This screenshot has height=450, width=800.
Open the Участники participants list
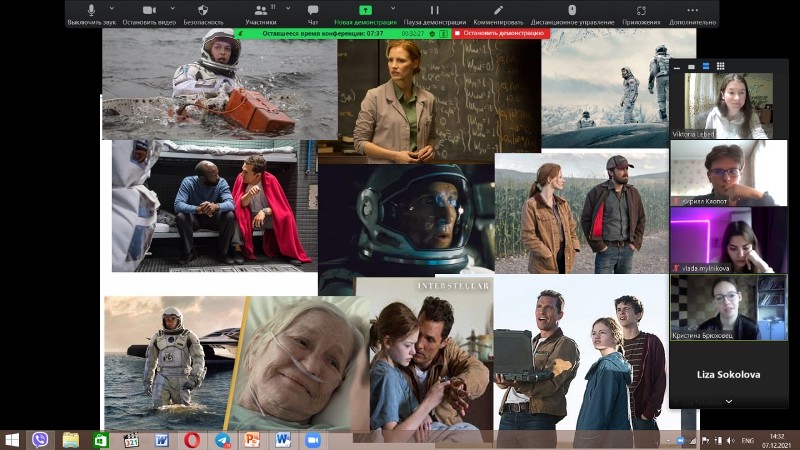(260, 11)
